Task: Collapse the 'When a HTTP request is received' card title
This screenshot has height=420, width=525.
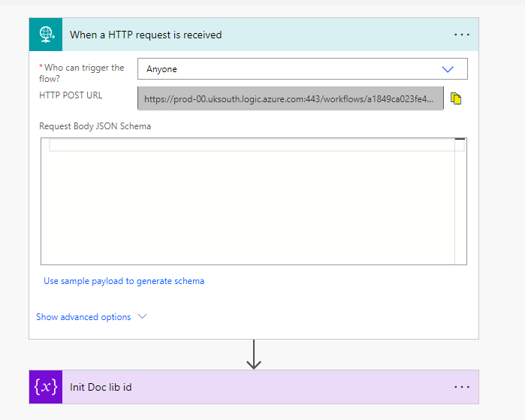Action: (146, 35)
